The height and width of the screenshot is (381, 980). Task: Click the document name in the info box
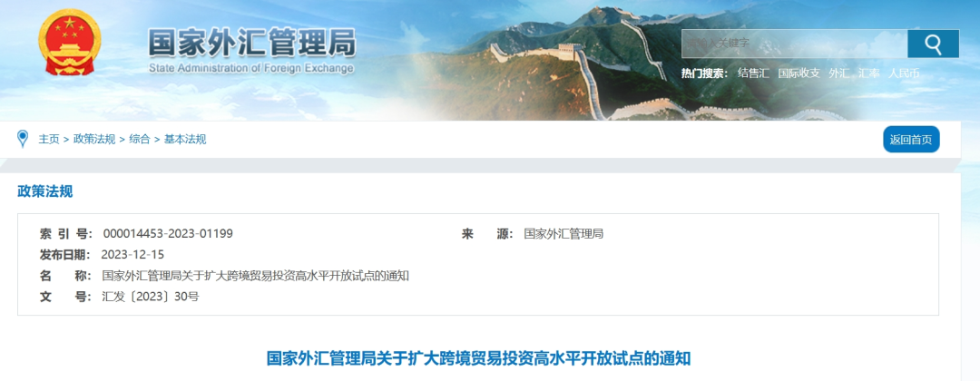tap(256, 276)
